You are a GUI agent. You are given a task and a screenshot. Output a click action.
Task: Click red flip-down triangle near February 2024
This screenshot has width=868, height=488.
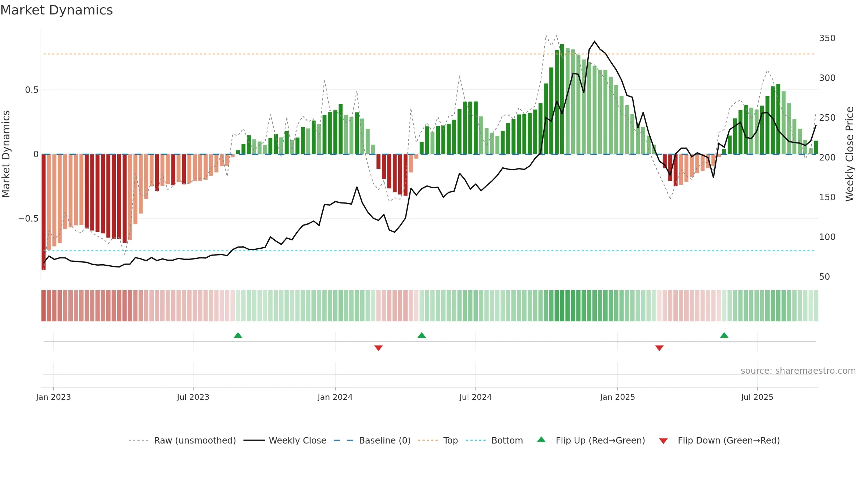378,348
